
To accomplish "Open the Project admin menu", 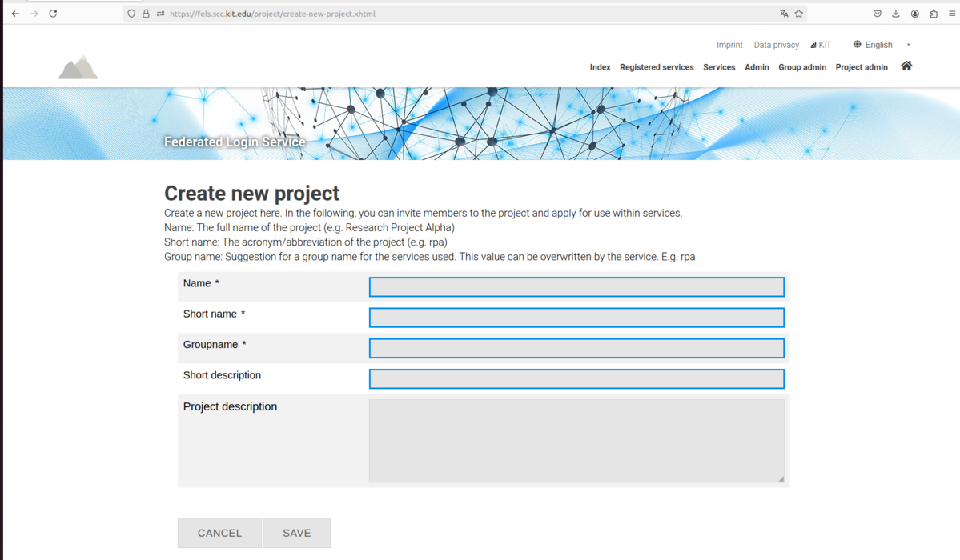I will [862, 67].
